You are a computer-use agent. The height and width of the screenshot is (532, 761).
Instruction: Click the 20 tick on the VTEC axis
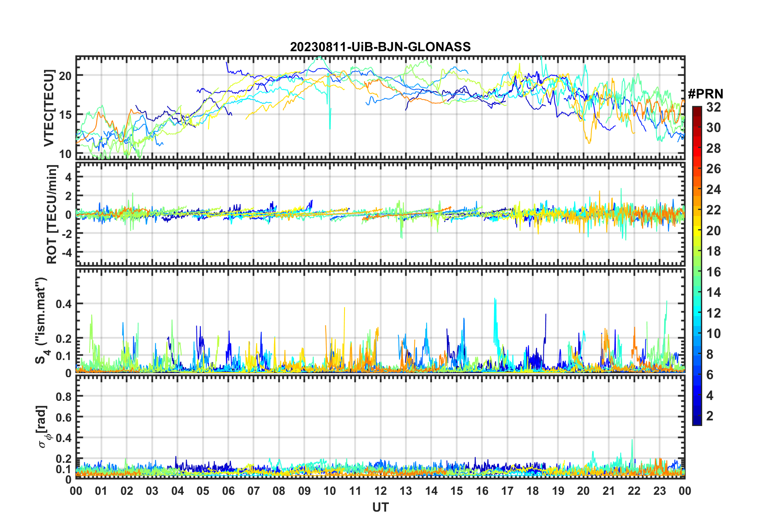[65, 76]
